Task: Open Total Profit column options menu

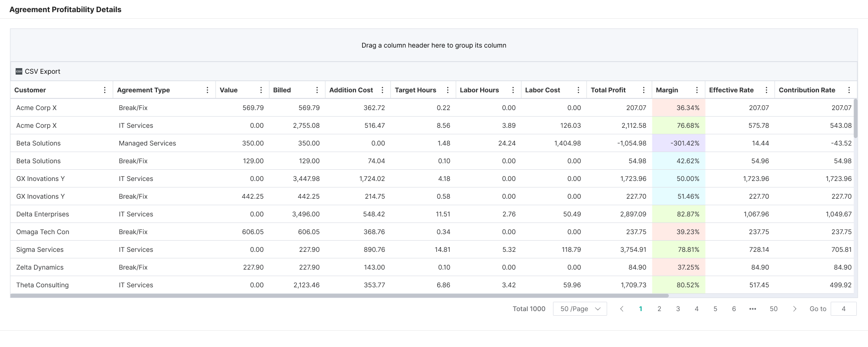Action: (x=644, y=90)
